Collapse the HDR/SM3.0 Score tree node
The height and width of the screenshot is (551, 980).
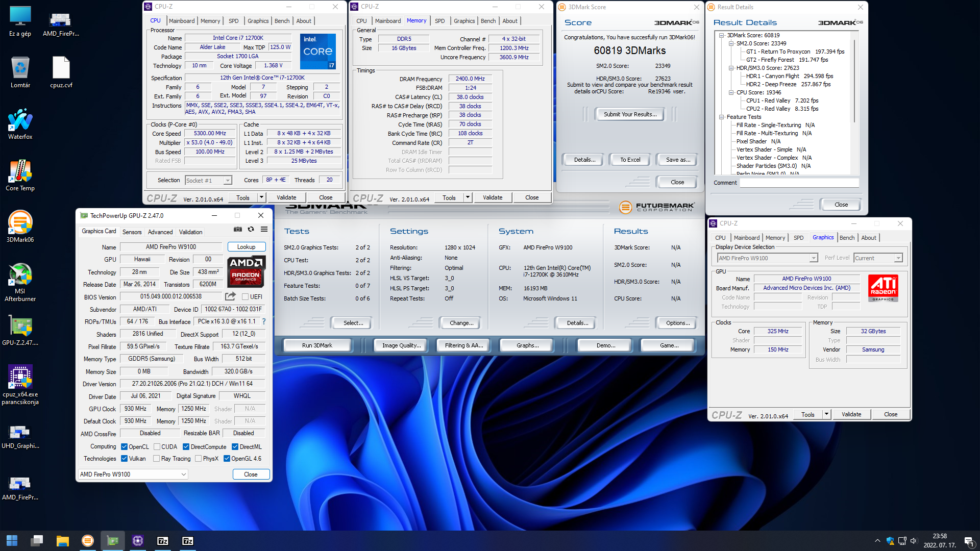click(731, 68)
